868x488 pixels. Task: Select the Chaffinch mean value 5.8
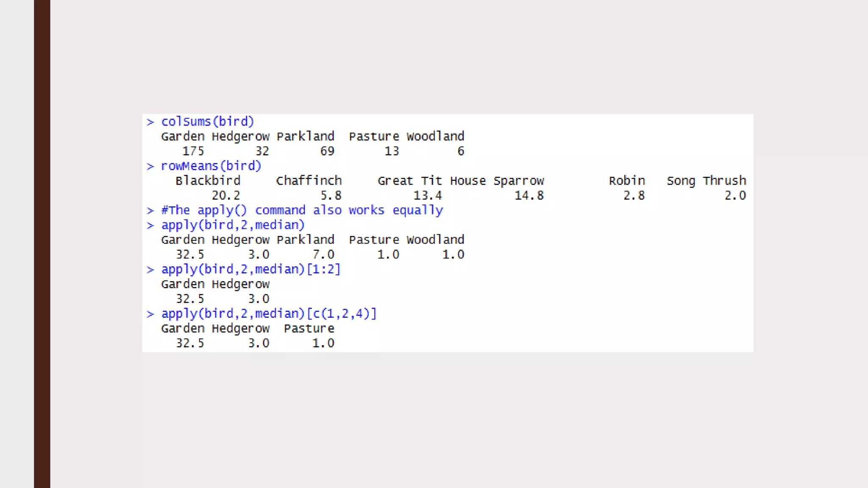point(331,196)
